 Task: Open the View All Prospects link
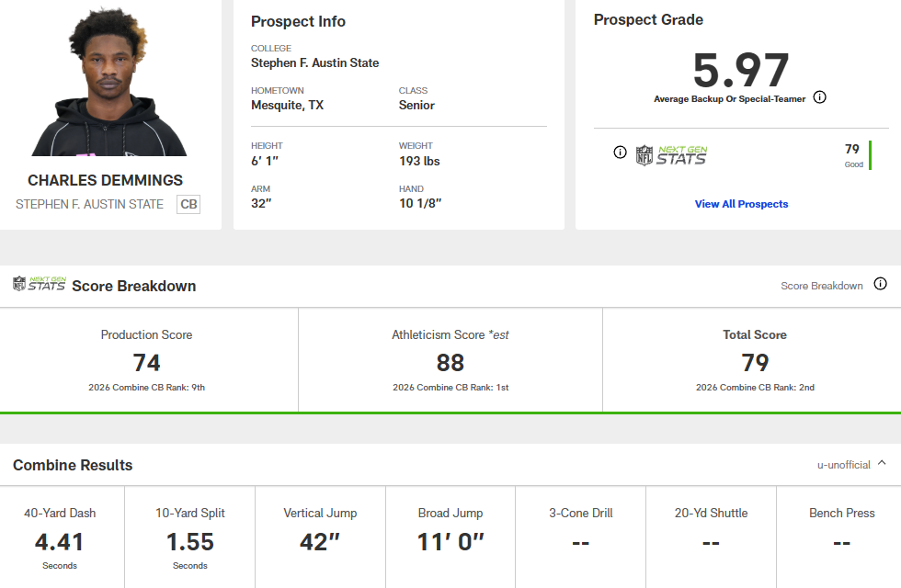[741, 204]
